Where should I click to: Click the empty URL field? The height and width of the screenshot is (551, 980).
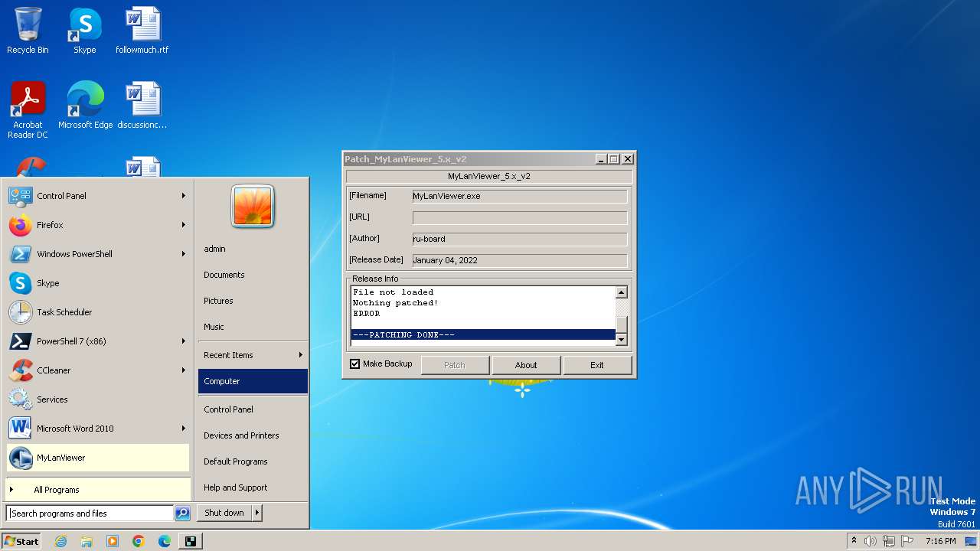(519, 217)
